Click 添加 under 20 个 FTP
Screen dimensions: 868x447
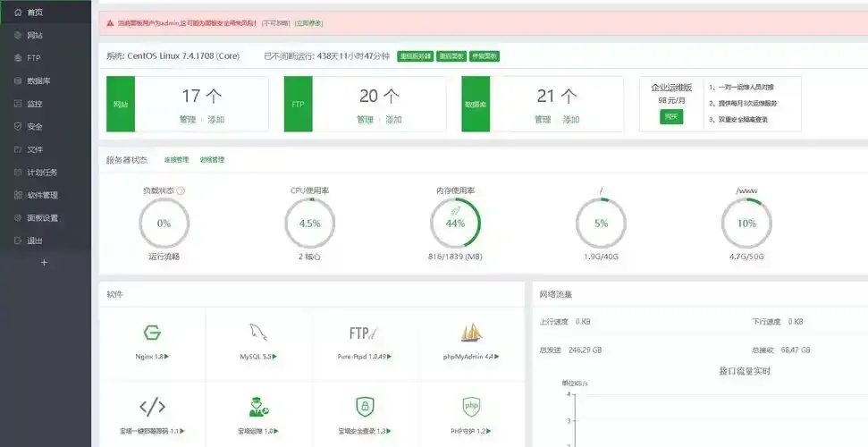tap(393, 120)
